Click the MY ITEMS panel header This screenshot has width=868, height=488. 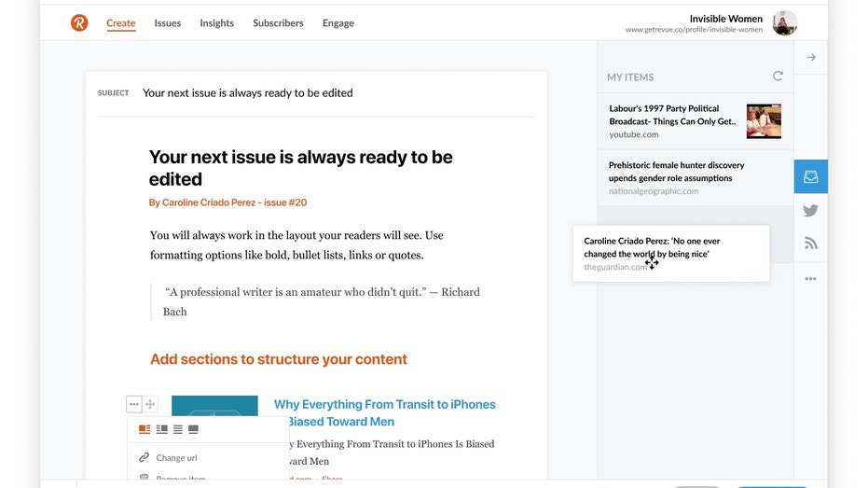coord(630,77)
